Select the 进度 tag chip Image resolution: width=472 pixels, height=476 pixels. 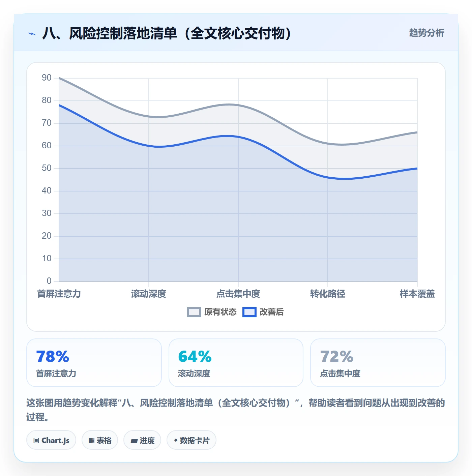tap(142, 440)
